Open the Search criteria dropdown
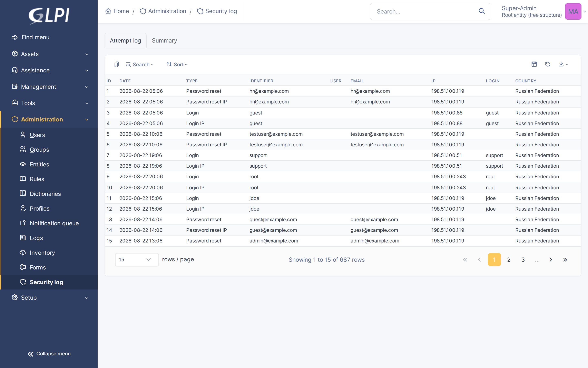This screenshot has height=368, width=588. point(139,64)
